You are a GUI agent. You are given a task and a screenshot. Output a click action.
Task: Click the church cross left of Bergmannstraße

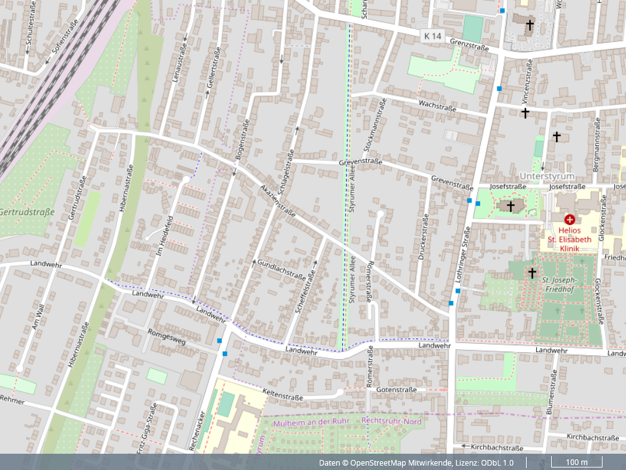coord(558,137)
